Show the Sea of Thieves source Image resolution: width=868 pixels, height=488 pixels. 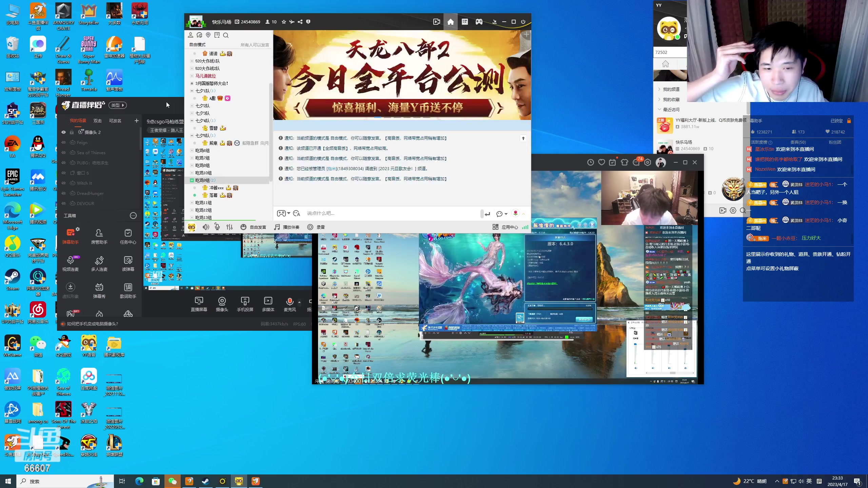coord(63,153)
